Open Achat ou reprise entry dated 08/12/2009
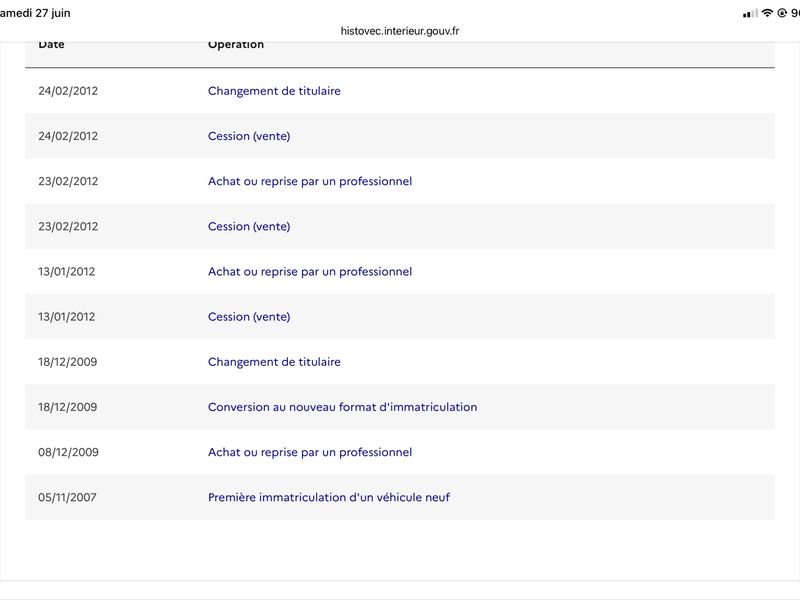The height and width of the screenshot is (600, 800). (310, 452)
